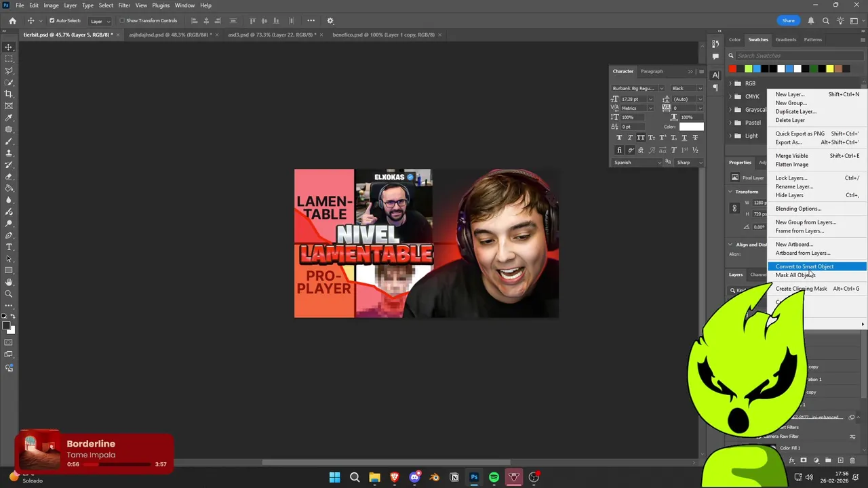
Task: Select the Eyedropper tool
Action: [x=9, y=118]
